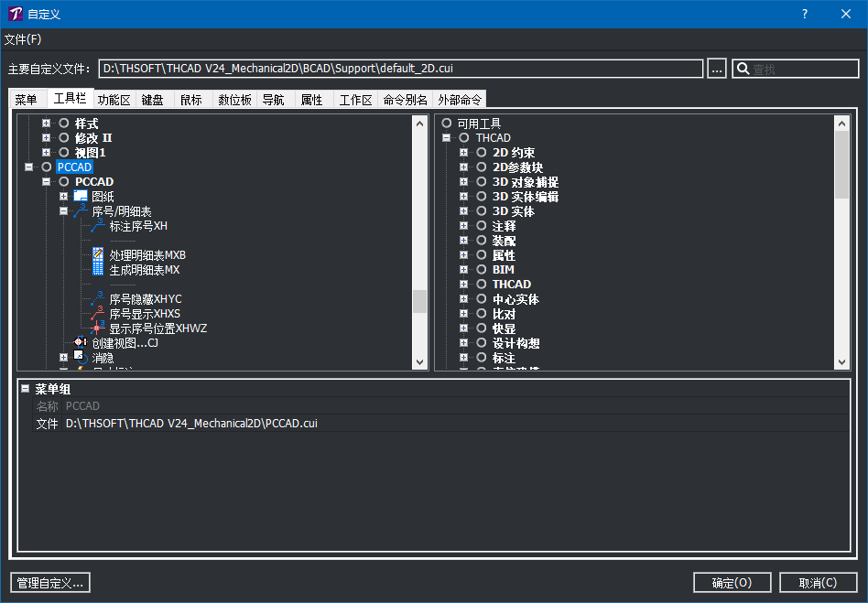868x603 pixels.
Task: Expand the 3D 实体 tree node
Action: 463,211
